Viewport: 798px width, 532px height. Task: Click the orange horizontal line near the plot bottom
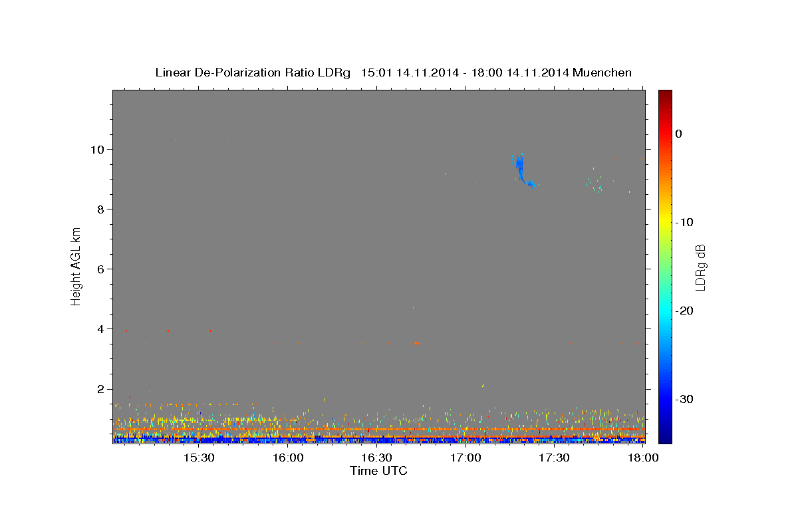378,430
